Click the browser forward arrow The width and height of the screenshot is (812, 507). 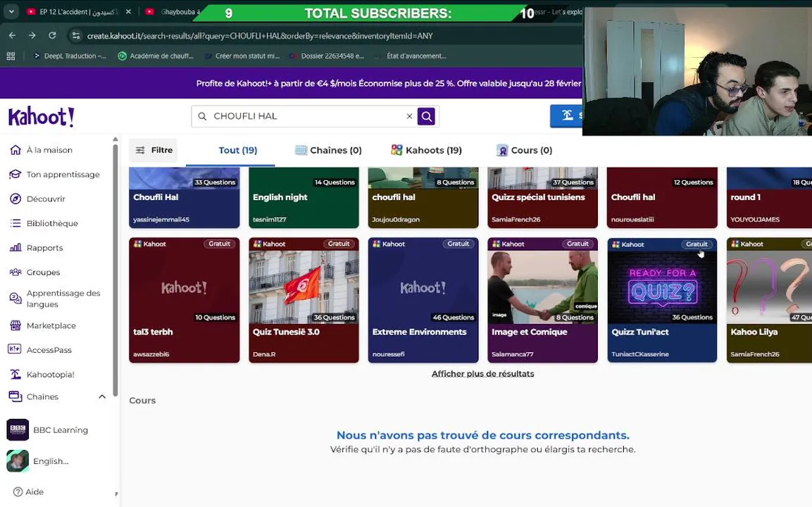click(x=32, y=35)
